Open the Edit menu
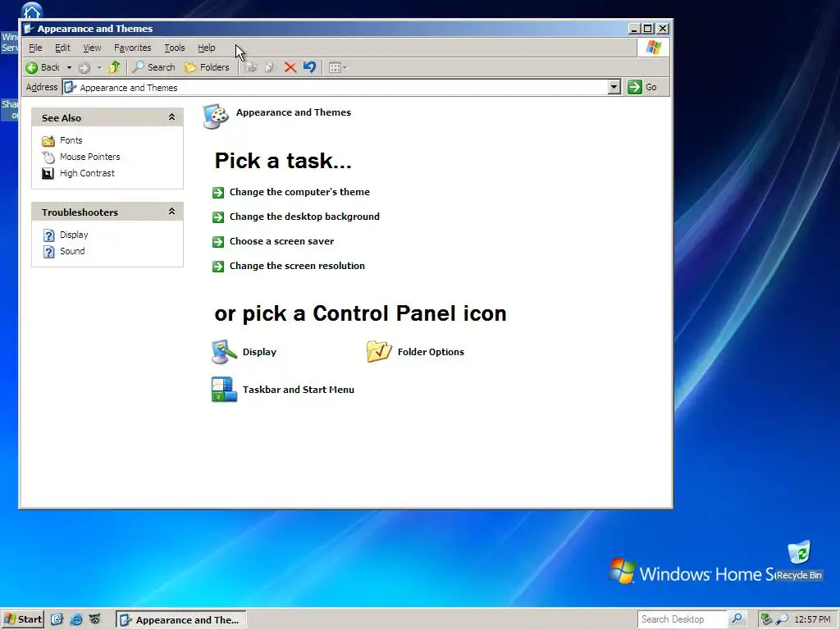 62,48
